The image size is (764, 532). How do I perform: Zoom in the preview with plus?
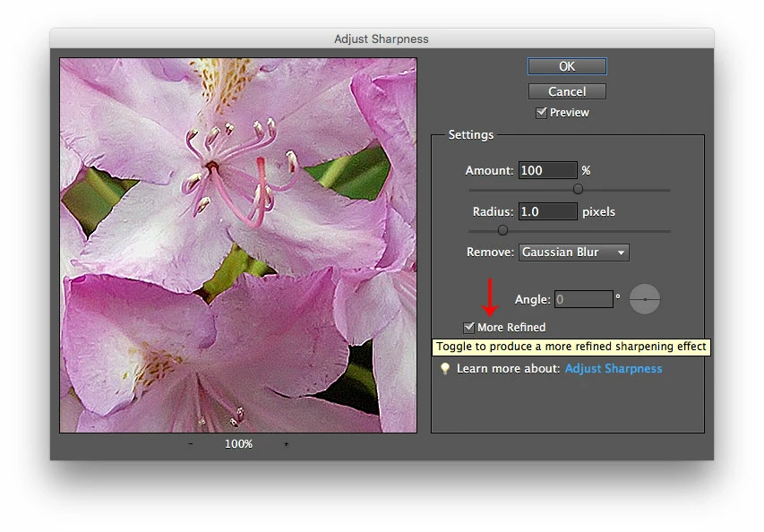286,444
